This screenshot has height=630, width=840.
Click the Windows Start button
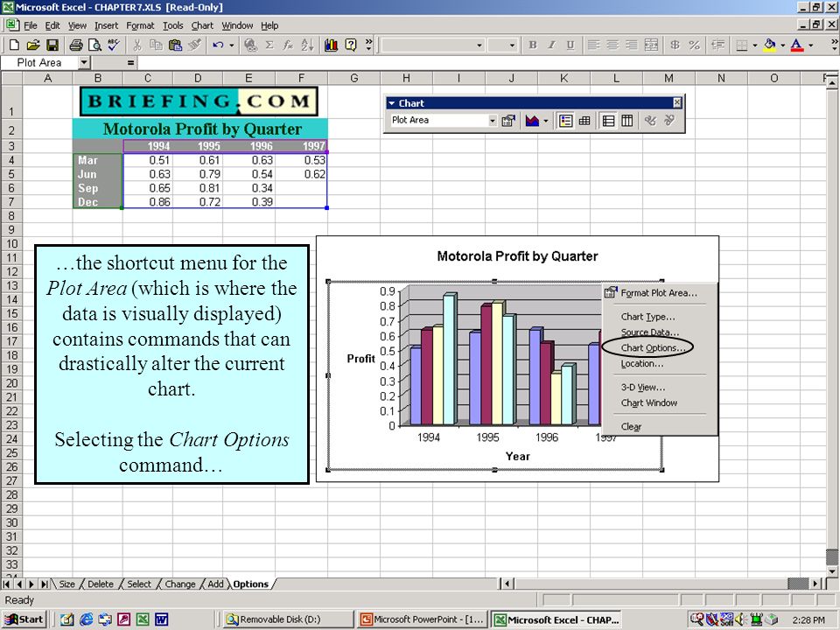coord(24,619)
